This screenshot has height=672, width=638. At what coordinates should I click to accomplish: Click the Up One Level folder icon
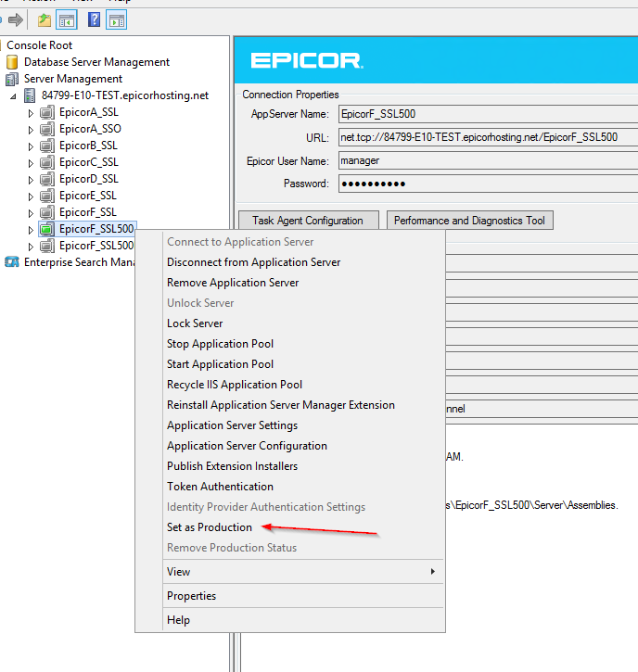pyautogui.click(x=45, y=20)
